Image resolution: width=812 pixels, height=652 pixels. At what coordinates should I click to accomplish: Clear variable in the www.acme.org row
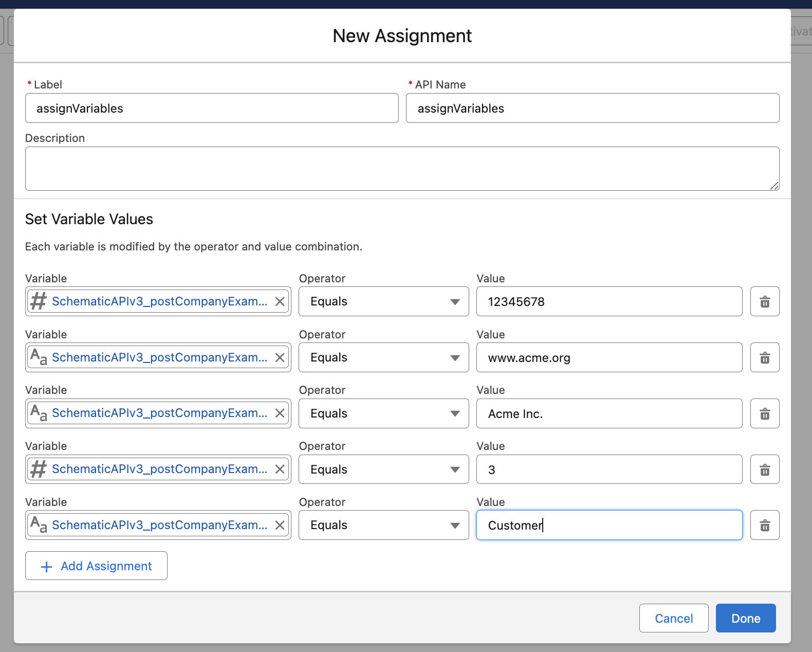pyautogui.click(x=280, y=357)
